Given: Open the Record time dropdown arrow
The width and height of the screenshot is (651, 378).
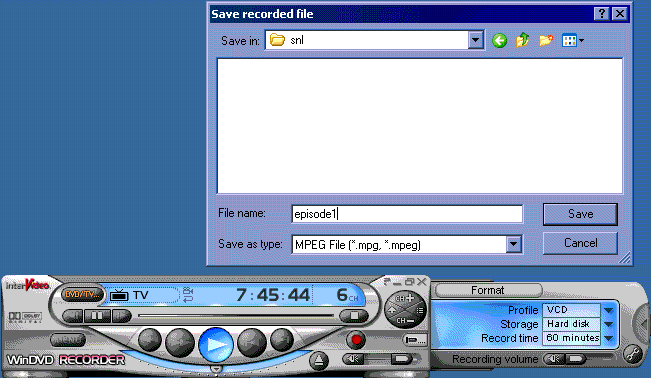Looking at the screenshot, I should [609, 338].
